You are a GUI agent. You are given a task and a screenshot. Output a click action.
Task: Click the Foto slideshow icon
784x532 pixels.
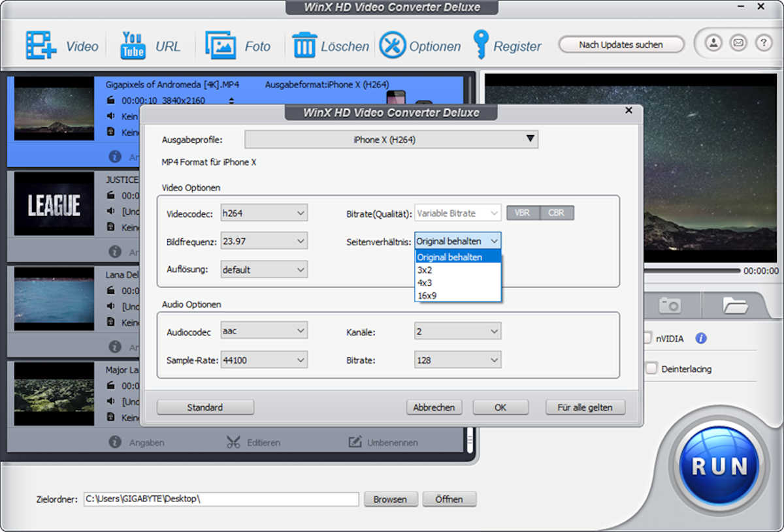point(220,46)
